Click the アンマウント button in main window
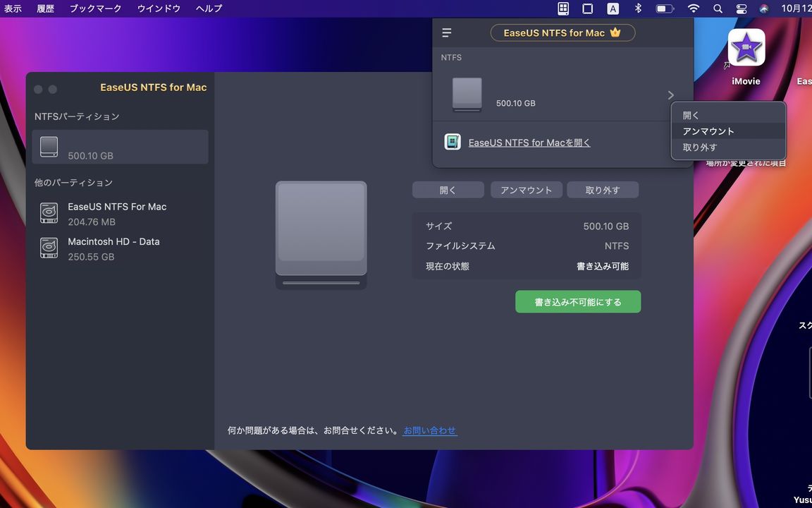Image resolution: width=812 pixels, height=508 pixels. 526,190
